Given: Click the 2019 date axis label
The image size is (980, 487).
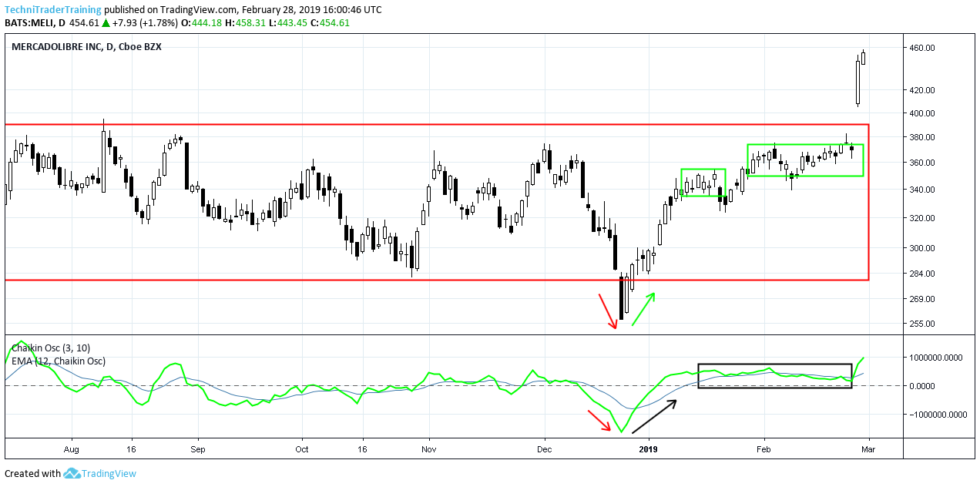Looking at the screenshot, I should tap(649, 448).
